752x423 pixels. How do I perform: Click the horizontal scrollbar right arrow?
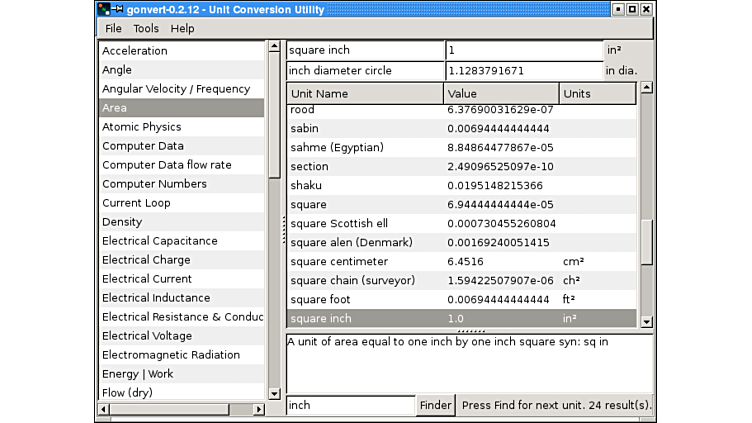[x=260, y=409]
